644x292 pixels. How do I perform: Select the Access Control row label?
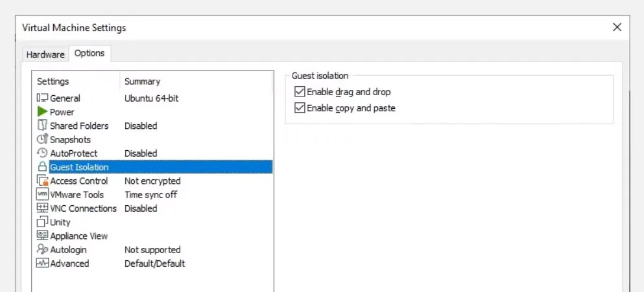pos(79,181)
